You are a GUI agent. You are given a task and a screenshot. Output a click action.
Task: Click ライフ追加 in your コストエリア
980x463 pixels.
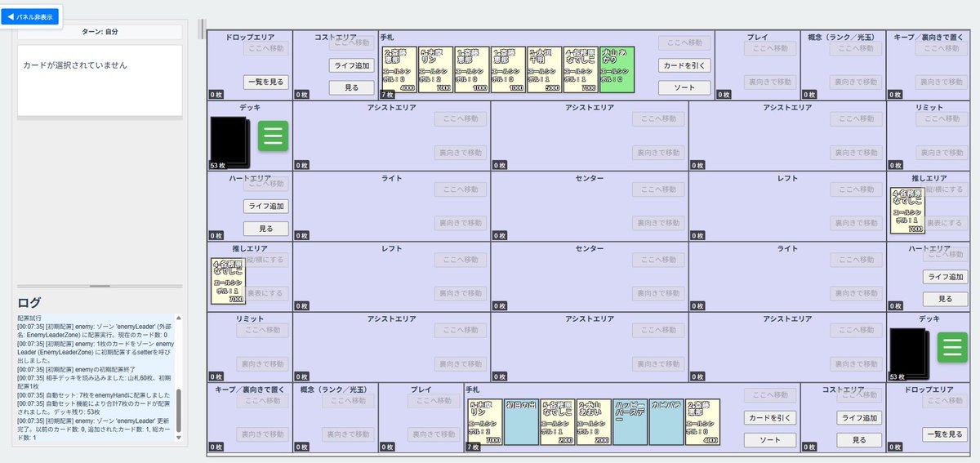click(x=859, y=417)
